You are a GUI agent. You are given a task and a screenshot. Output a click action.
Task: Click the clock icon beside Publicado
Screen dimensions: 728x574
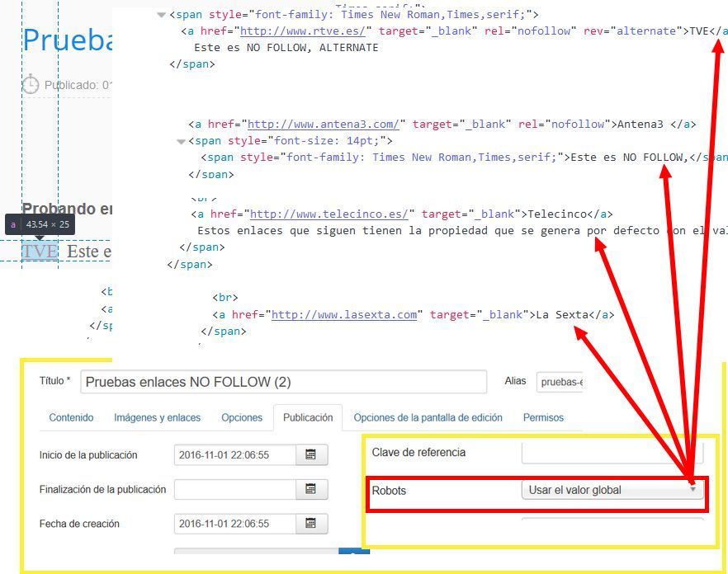point(31,85)
